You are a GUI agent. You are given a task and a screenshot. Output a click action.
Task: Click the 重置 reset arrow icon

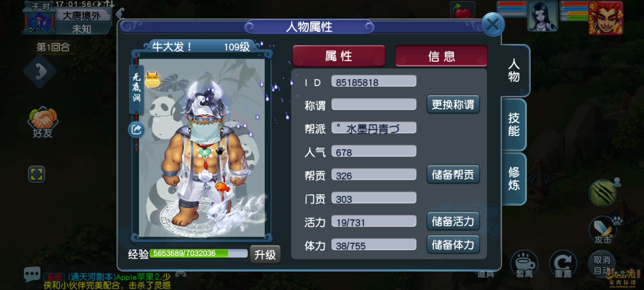[x=563, y=264]
